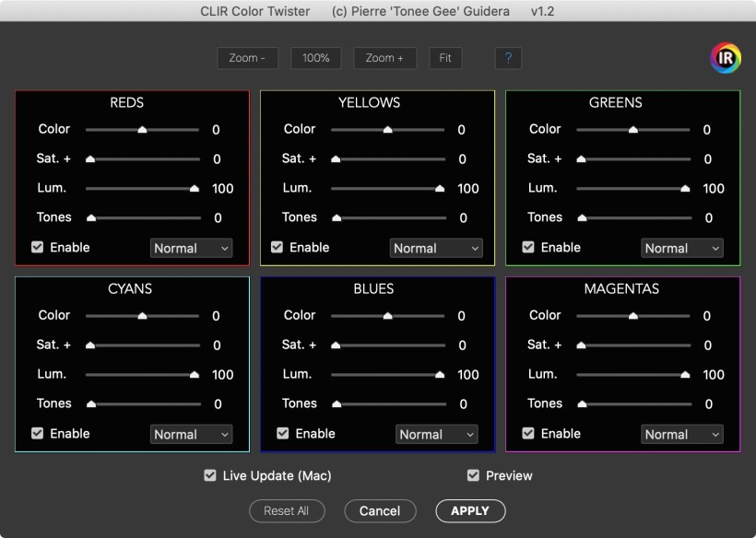756x538 pixels.
Task: Click the BLUES Sat. + slider handle
Action: tap(337, 345)
